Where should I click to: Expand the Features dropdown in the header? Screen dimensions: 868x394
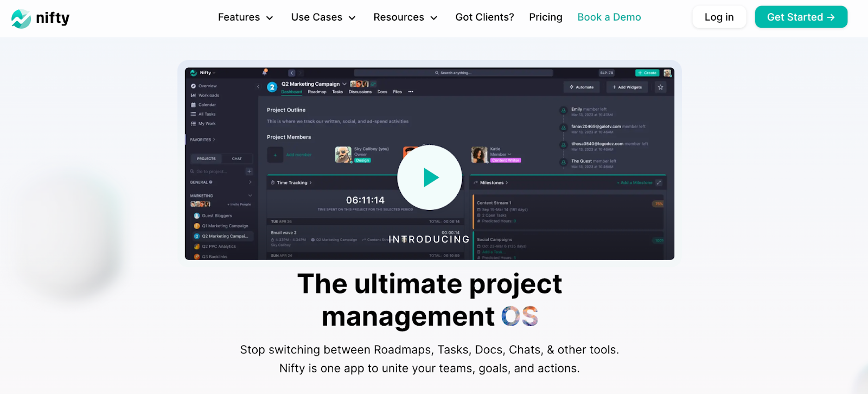(x=245, y=17)
